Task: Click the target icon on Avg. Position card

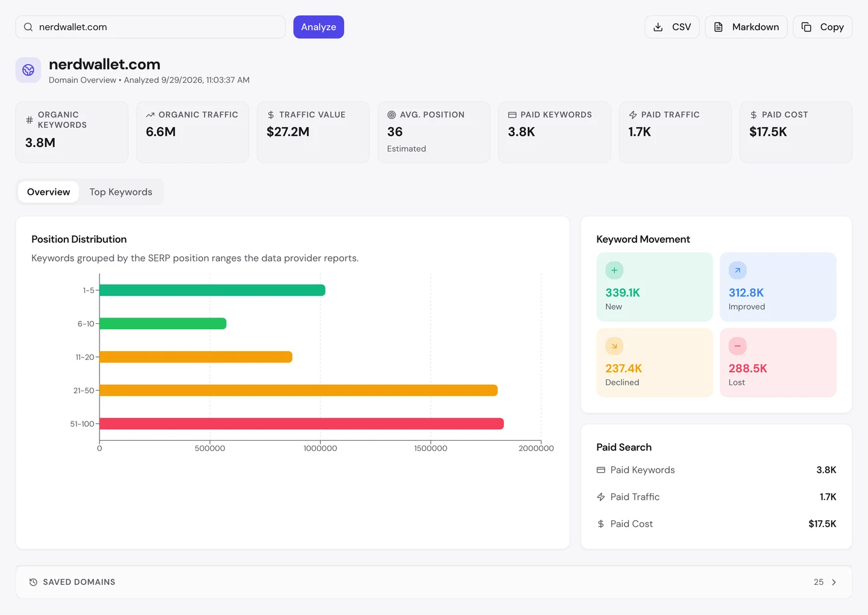Action: [391, 115]
